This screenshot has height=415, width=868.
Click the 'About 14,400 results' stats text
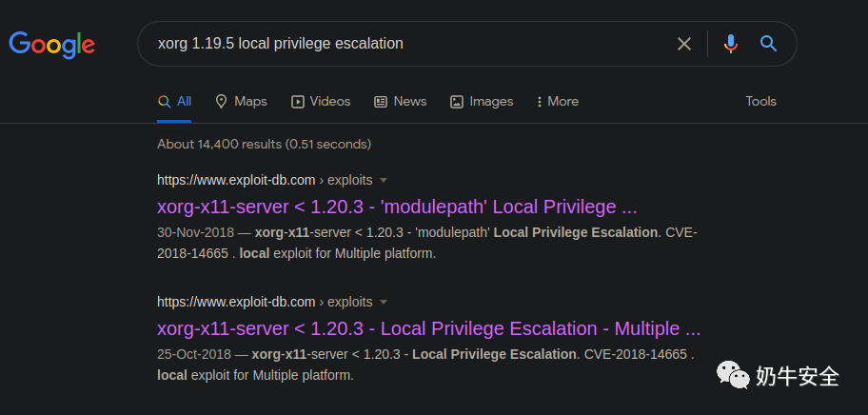[x=264, y=145]
